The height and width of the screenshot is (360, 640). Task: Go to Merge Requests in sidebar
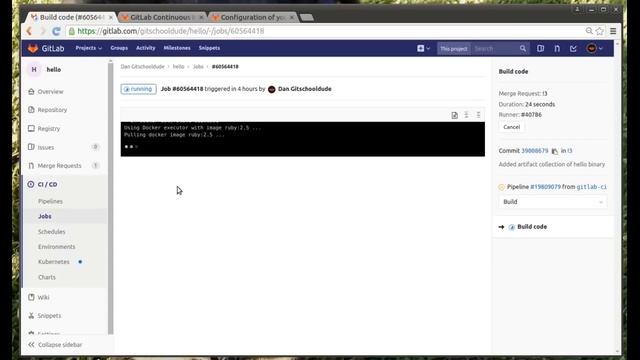[55, 166]
